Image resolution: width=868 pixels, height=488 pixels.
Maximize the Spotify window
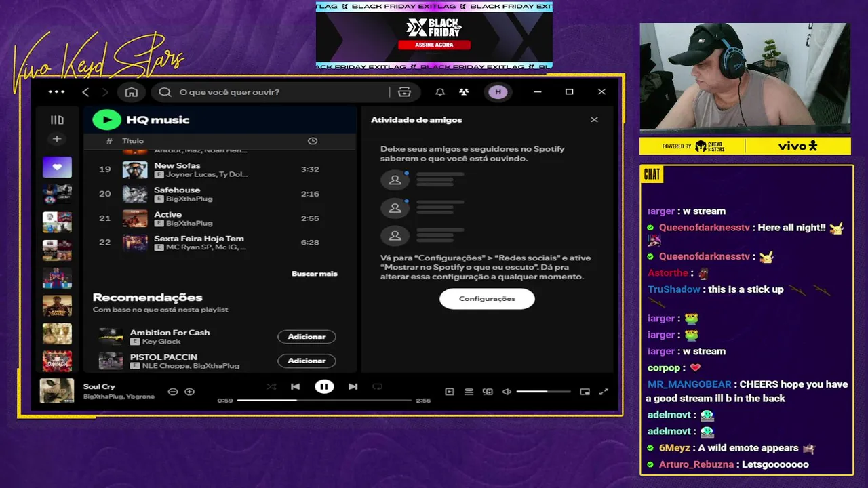click(570, 92)
